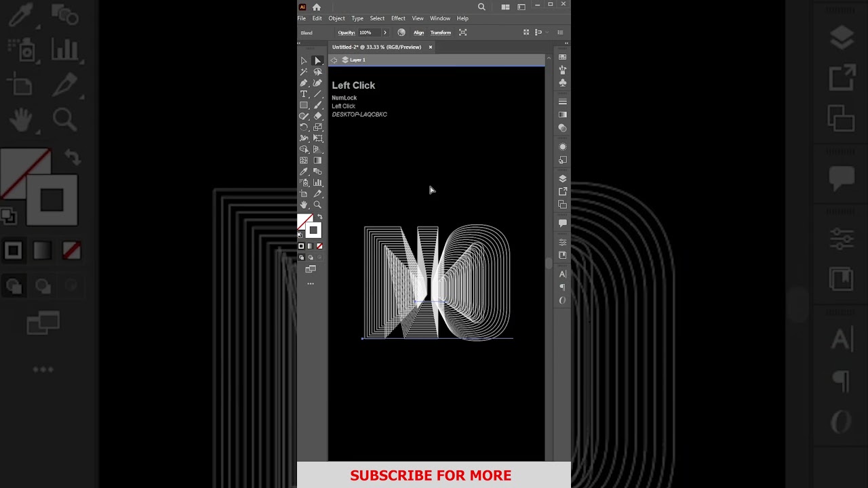
Task: Swap fill and stroke colors
Action: tap(320, 217)
